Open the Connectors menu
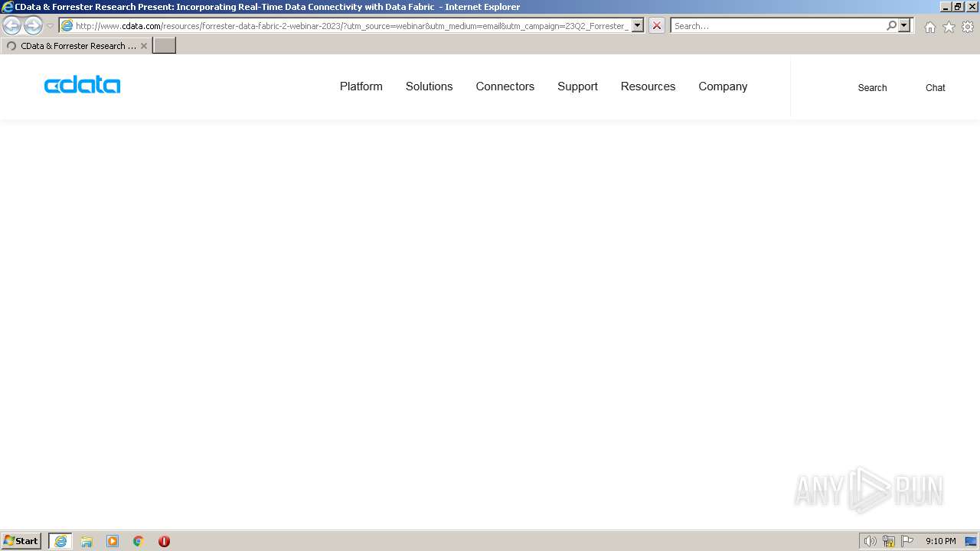This screenshot has height=551, width=980. pyautogui.click(x=505, y=86)
